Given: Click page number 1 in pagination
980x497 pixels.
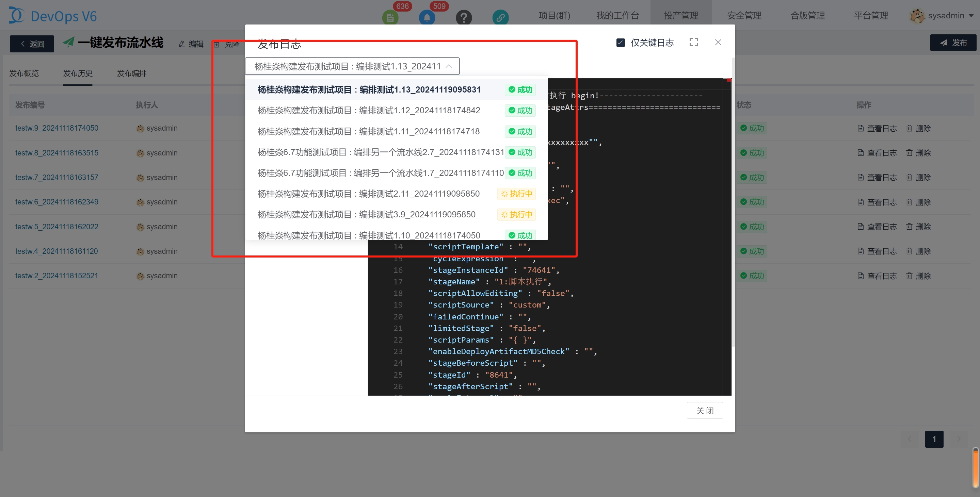Looking at the screenshot, I should [x=934, y=439].
